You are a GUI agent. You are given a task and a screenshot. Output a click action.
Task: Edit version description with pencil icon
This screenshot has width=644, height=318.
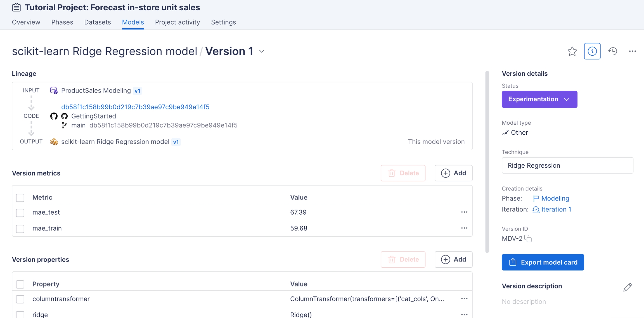click(627, 287)
